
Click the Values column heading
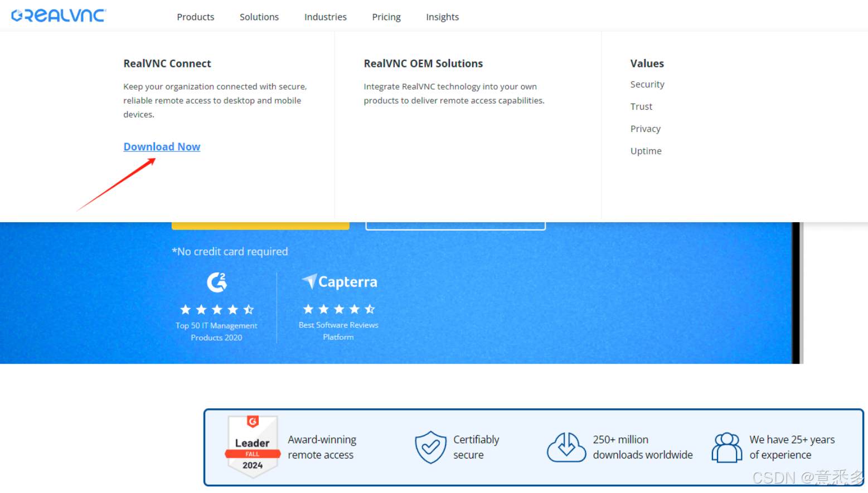tap(647, 64)
